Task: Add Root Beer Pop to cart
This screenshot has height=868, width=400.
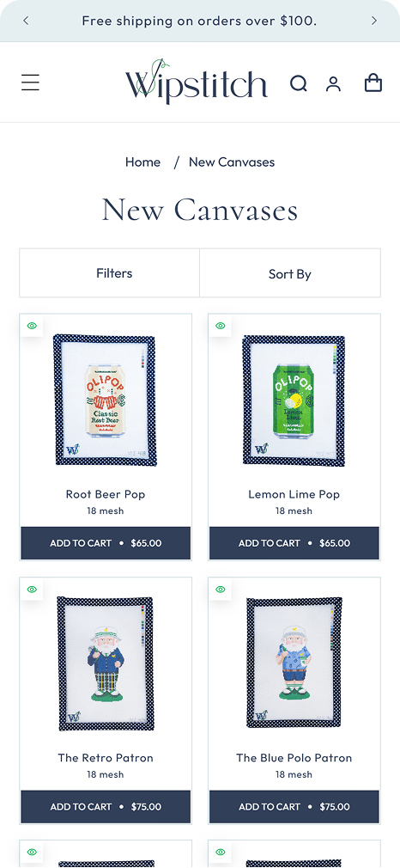Action: click(x=106, y=543)
